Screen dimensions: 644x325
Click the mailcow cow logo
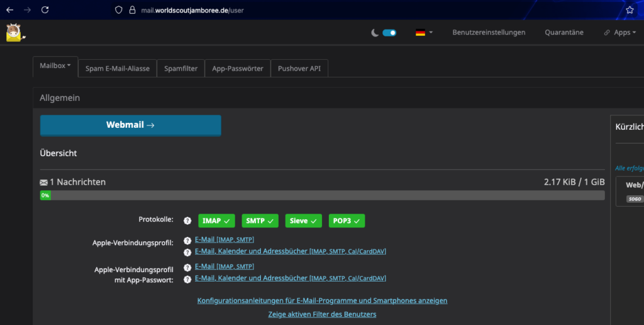click(15, 32)
